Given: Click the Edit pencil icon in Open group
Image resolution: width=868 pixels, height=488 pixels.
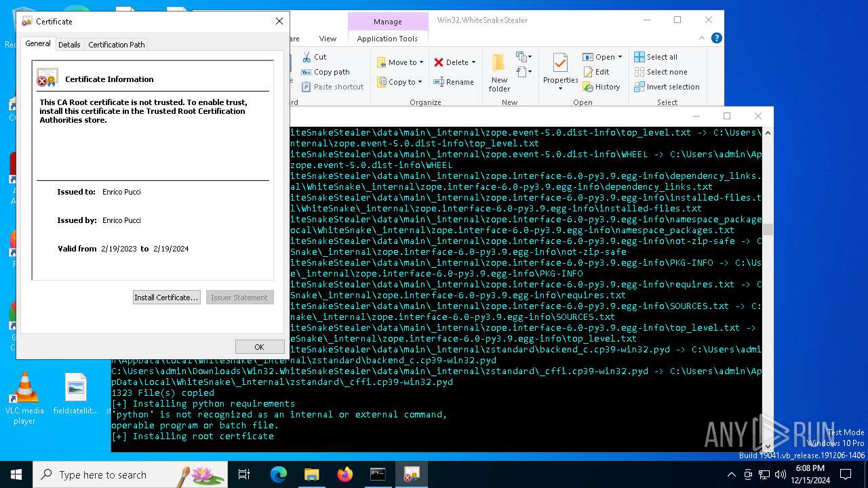Looking at the screenshot, I should pyautogui.click(x=588, y=72).
